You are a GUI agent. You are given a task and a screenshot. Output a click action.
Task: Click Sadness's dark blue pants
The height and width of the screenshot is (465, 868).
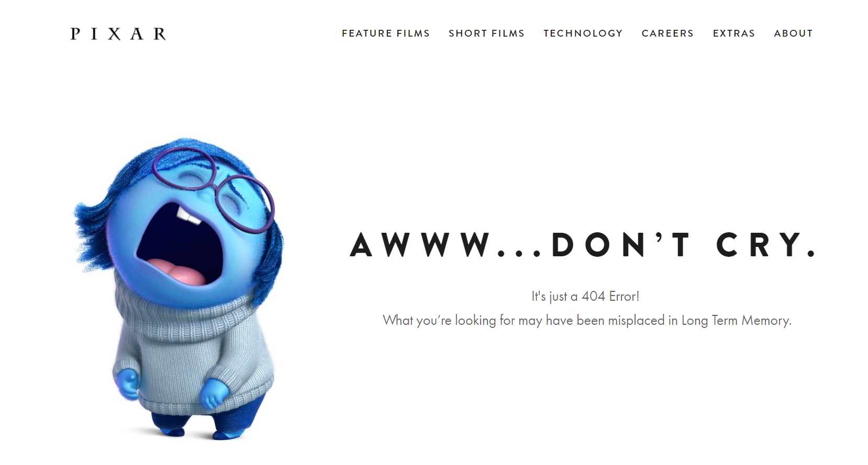pos(209,416)
